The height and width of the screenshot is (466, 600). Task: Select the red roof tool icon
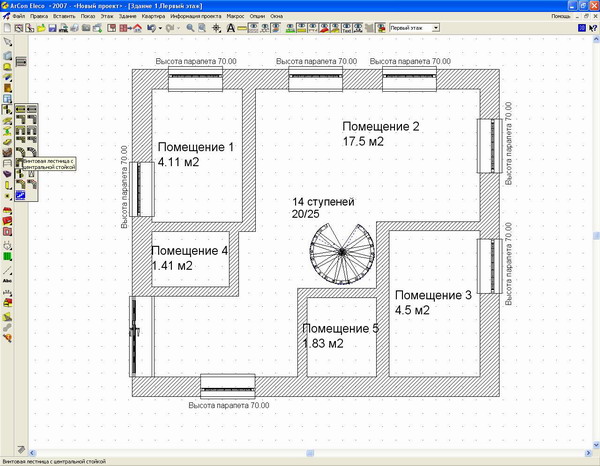pos(7,211)
